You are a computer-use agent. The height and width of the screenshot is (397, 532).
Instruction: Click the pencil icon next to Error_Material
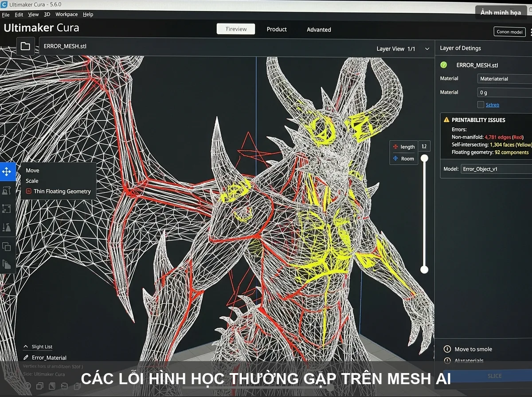click(26, 358)
